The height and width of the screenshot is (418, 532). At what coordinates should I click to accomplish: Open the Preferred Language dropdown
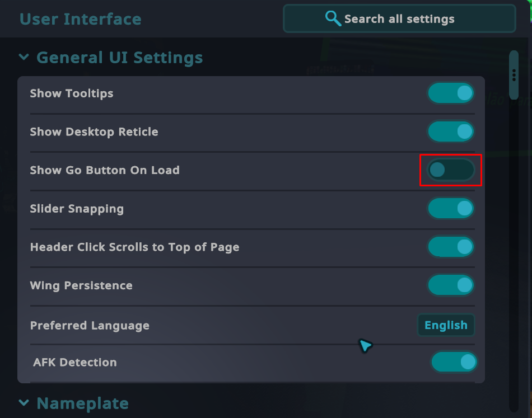tap(446, 325)
